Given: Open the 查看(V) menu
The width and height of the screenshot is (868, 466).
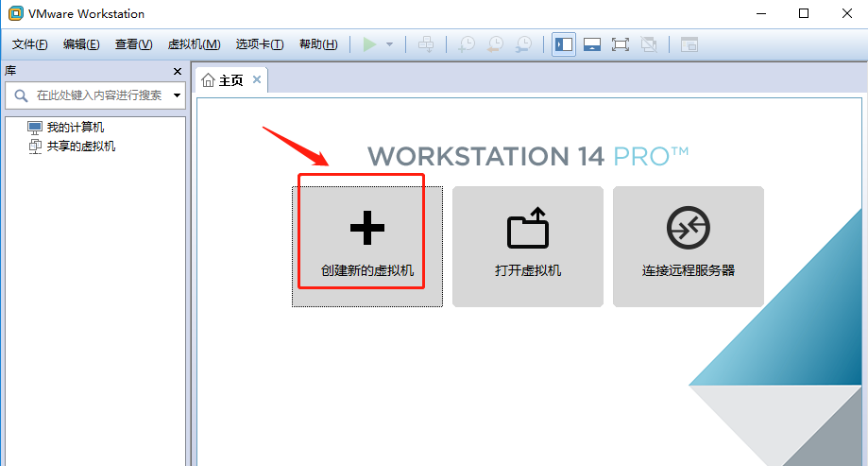Looking at the screenshot, I should (x=133, y=44).
